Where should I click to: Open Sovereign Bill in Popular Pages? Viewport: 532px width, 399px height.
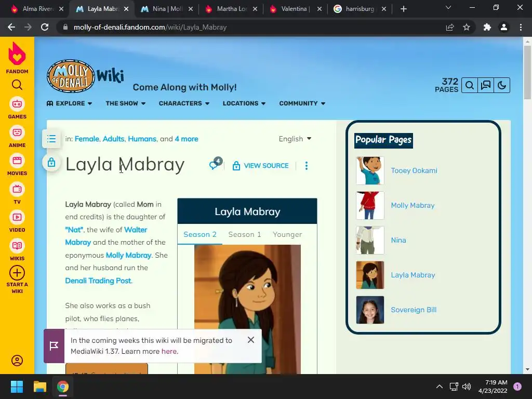[x=414, y=310]
